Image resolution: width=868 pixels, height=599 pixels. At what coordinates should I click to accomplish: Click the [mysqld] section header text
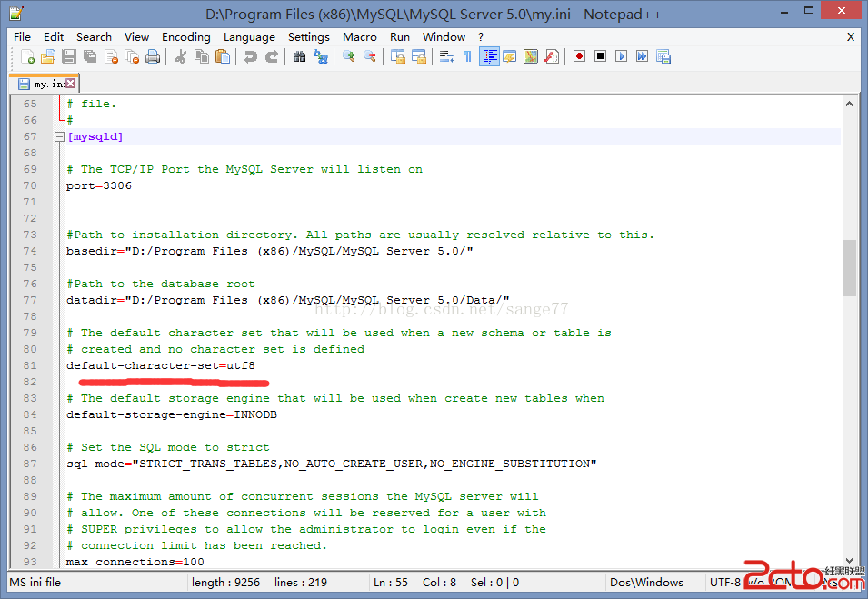95,136
